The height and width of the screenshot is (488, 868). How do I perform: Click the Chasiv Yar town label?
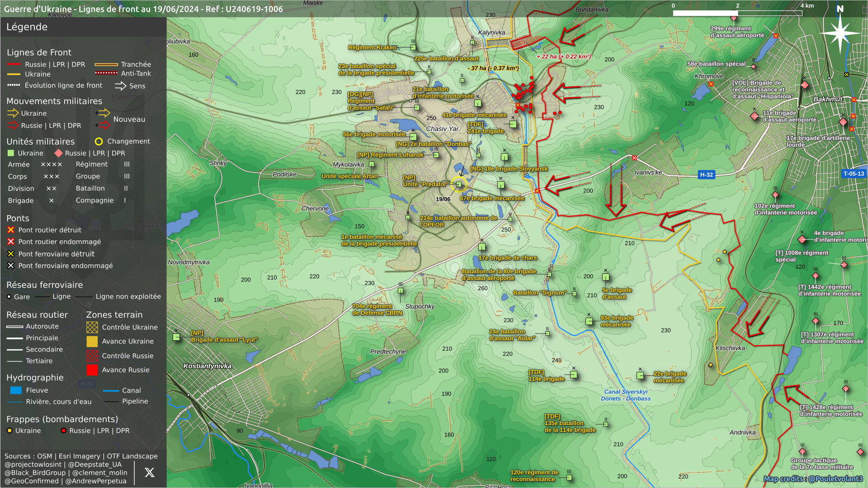tap(442, 129)
